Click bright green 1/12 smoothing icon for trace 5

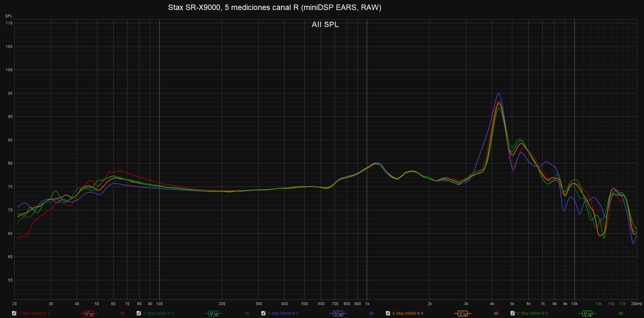point(587,313)
